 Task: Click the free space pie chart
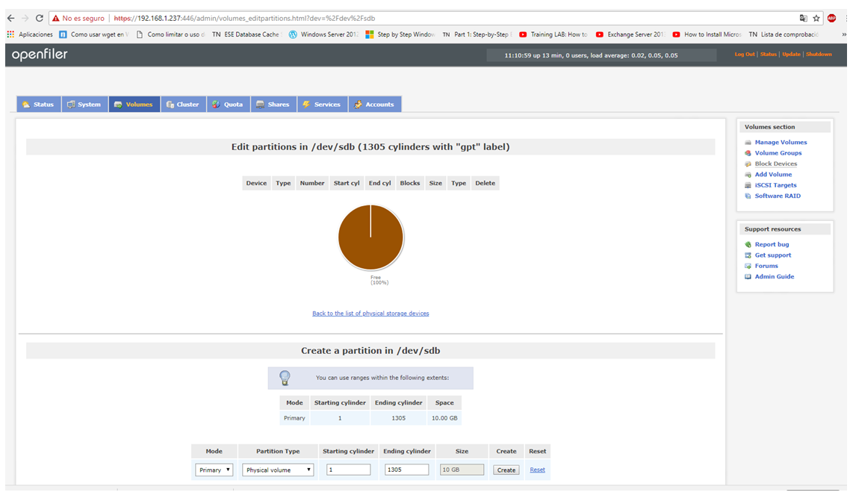pos(370,237)
